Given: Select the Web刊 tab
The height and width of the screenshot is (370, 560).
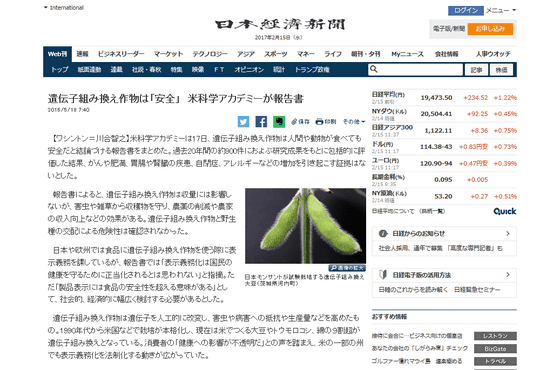Looking at the screenshot, I should [58, 54].
